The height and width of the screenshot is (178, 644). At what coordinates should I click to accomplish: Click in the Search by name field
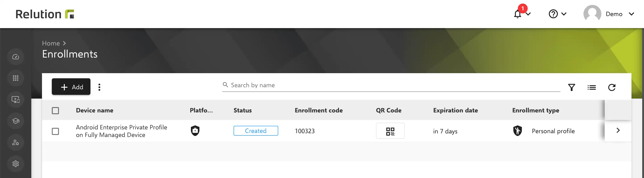click(x=391, y=85)
